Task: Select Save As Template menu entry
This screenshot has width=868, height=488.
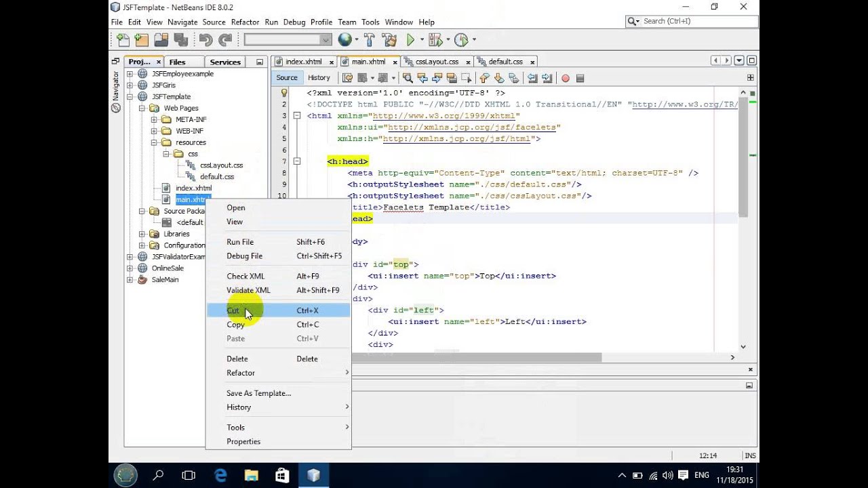Action: (279, 393)
